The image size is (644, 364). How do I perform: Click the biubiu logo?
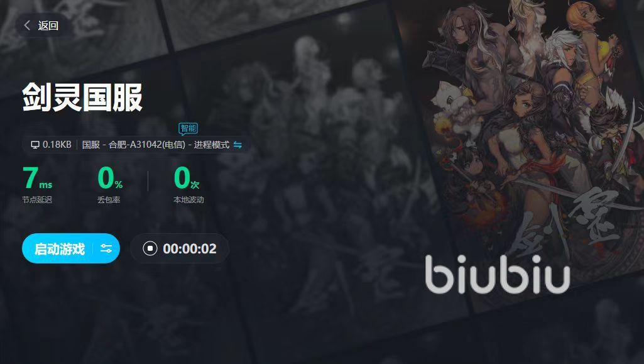tap(498, 274)
